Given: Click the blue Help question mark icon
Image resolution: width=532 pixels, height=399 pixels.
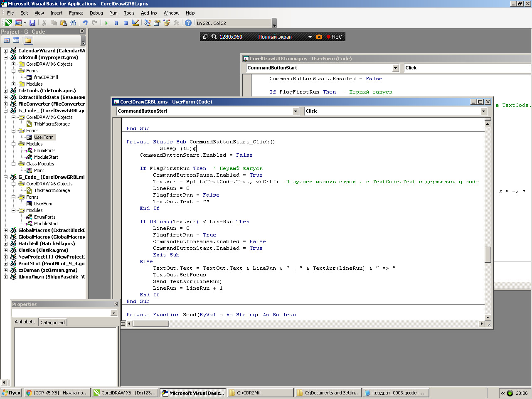Looking at the screenshot, I should point(188,23).
